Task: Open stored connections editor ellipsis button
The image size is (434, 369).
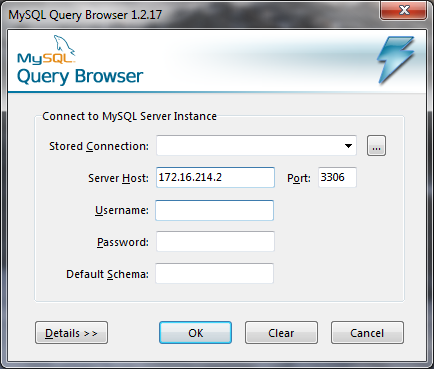Action: pyautogui.click(x=376, y=146)
